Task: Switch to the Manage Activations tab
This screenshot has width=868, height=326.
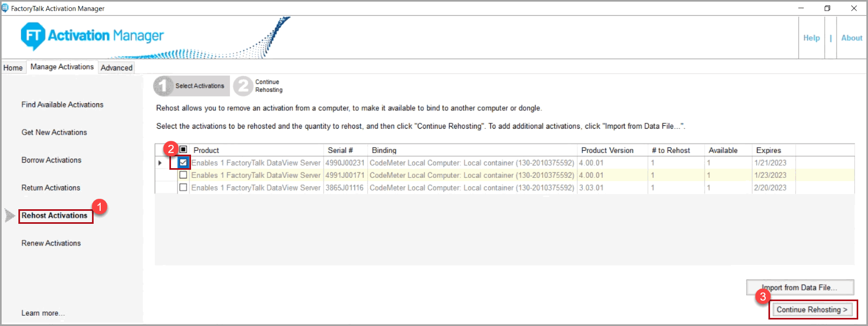Action: (x=62, y=66)
